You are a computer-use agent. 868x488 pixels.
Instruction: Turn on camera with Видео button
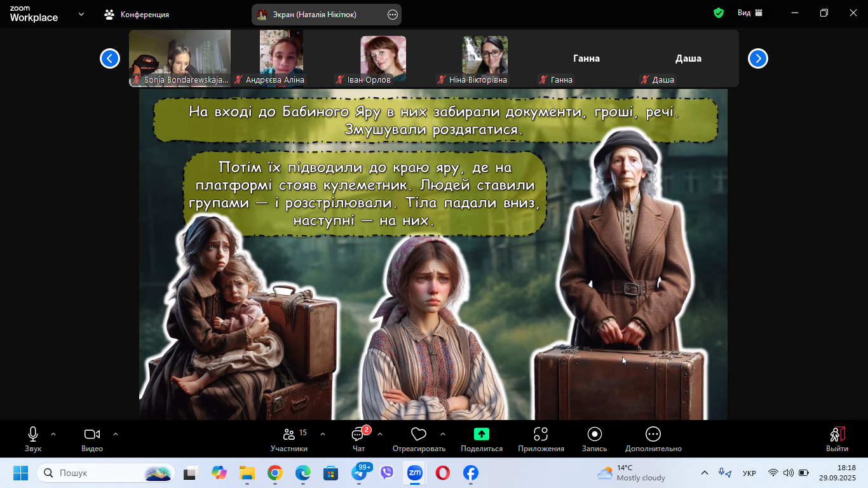tap(92, 435)
